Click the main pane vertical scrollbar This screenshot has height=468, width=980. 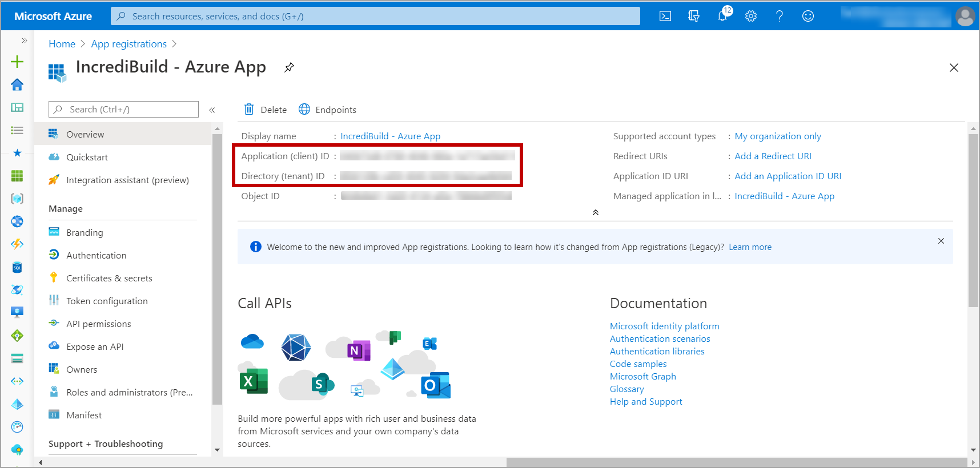click(x=974, y=221)
